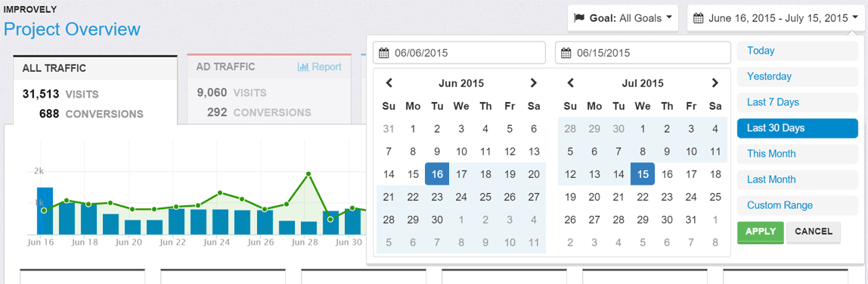The image size is (868, 284).
Task: Click the 06/15/2015 end date input
Action: click(643, 53)
